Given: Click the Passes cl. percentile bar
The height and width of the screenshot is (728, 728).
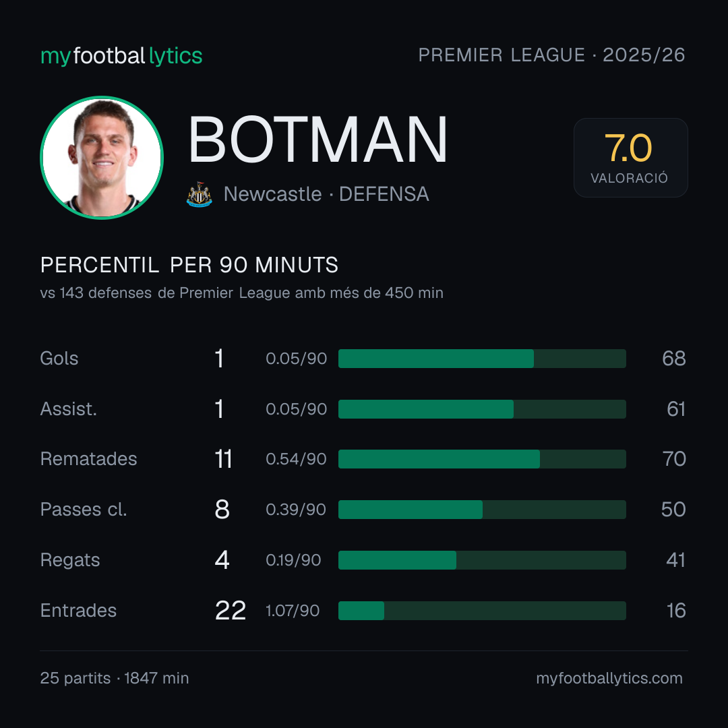Looking at the screenshot, I should click(x=482, y=510).
